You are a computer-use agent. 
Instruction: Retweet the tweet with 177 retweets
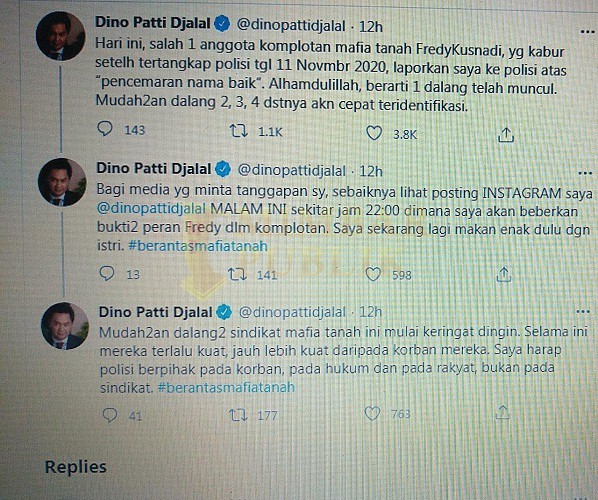(x=238, y=415)
